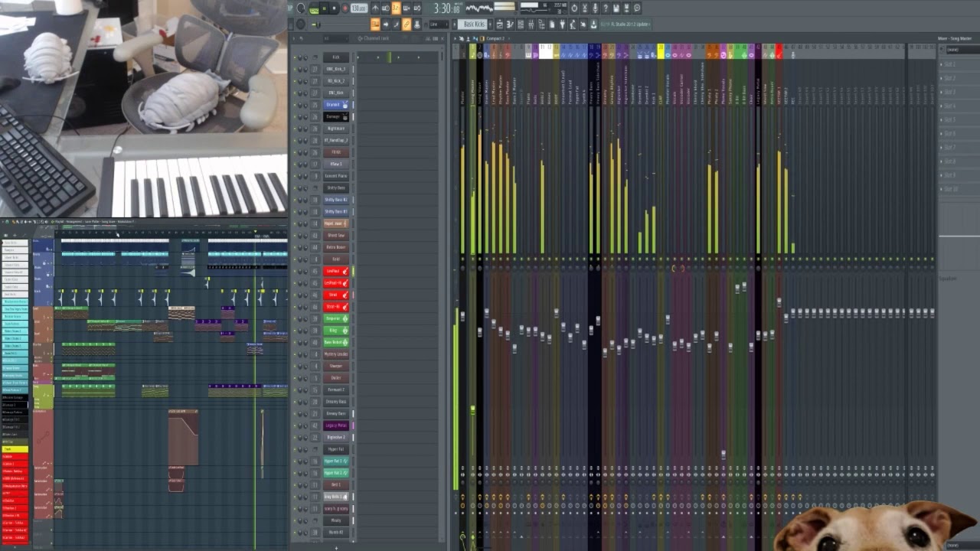Toggle the metronome in the top toolbar
Screen dimensions: 980x551
coord(374,8)
